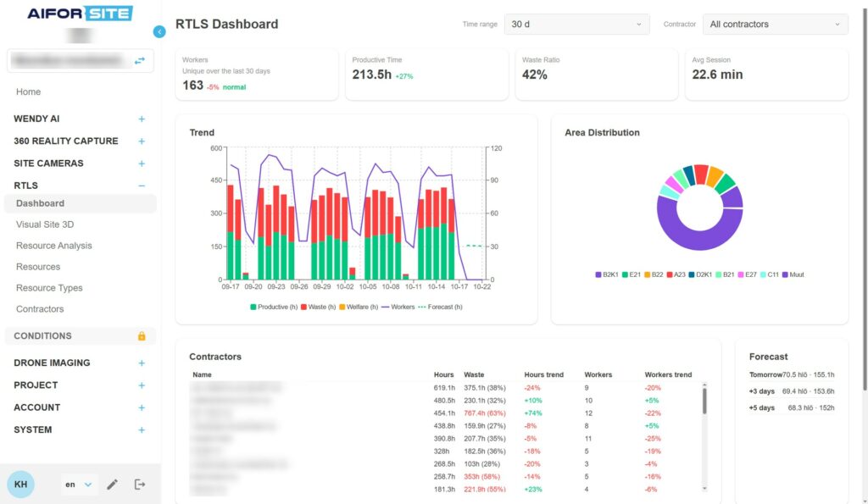Expand the DRONE IMAGING plus icon
The image size is (868, 504).
click(142, 363)
